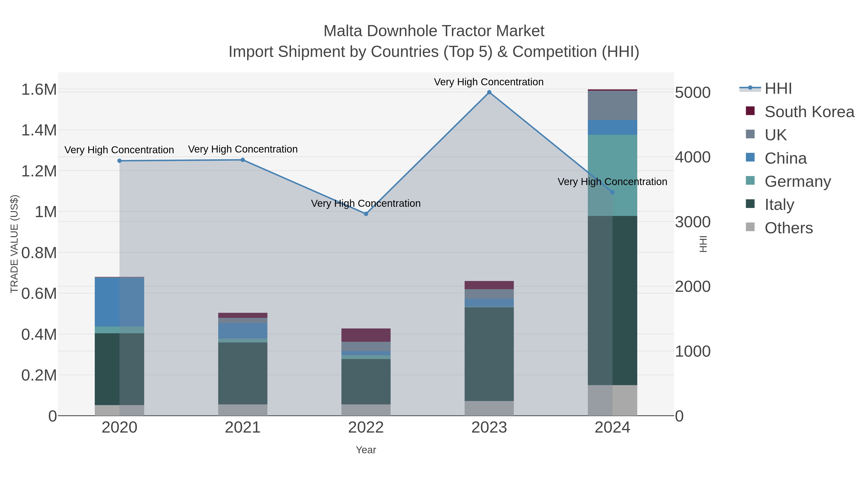Select the South Korea bar segment in 2023
The height and width of the screenshot is (488, 868).
point(489,285)
